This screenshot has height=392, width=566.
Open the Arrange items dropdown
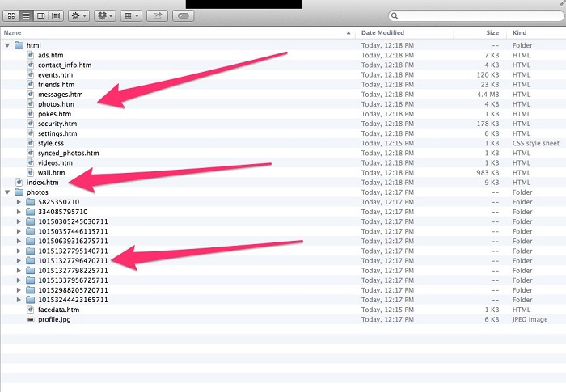(x=131, y=16)
